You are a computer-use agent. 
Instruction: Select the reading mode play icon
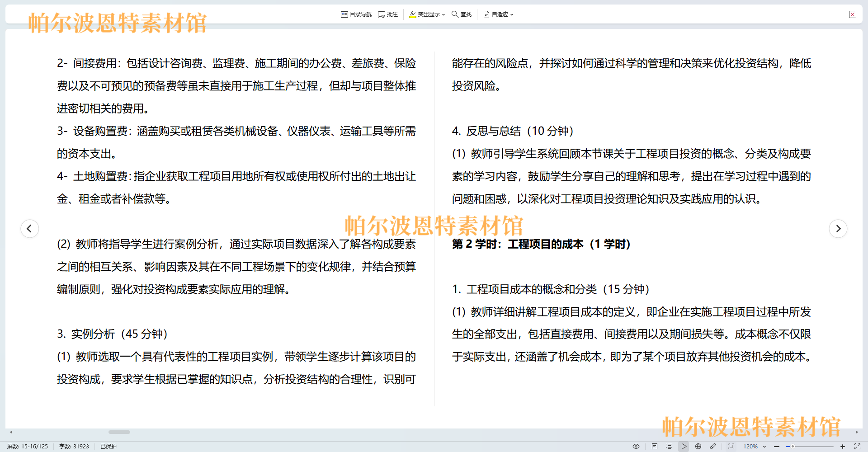tap(684, 446)
